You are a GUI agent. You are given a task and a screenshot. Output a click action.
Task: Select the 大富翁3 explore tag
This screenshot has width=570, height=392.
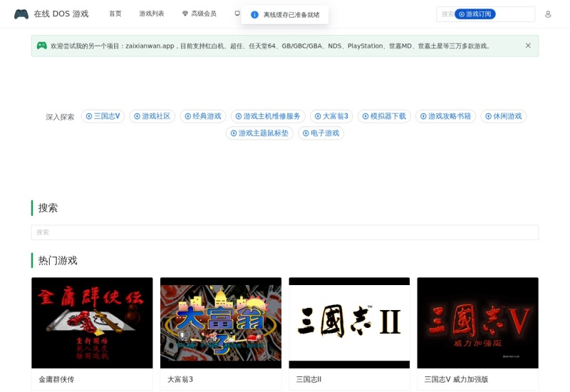[x=331, y=116]
